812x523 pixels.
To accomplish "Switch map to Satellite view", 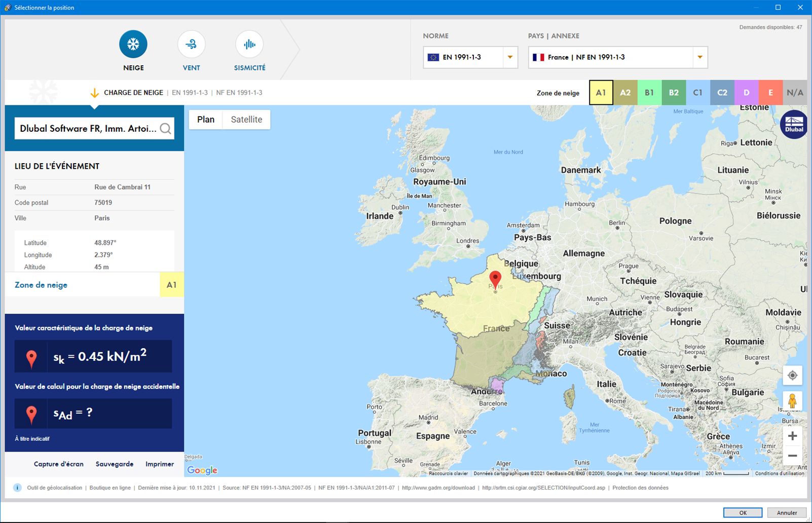I will 246,120.
